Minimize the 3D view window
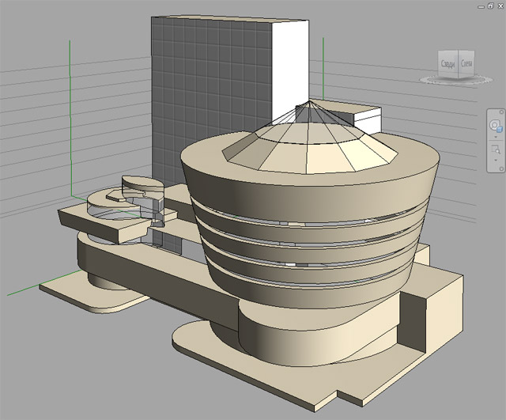 (x=481, y=6)
